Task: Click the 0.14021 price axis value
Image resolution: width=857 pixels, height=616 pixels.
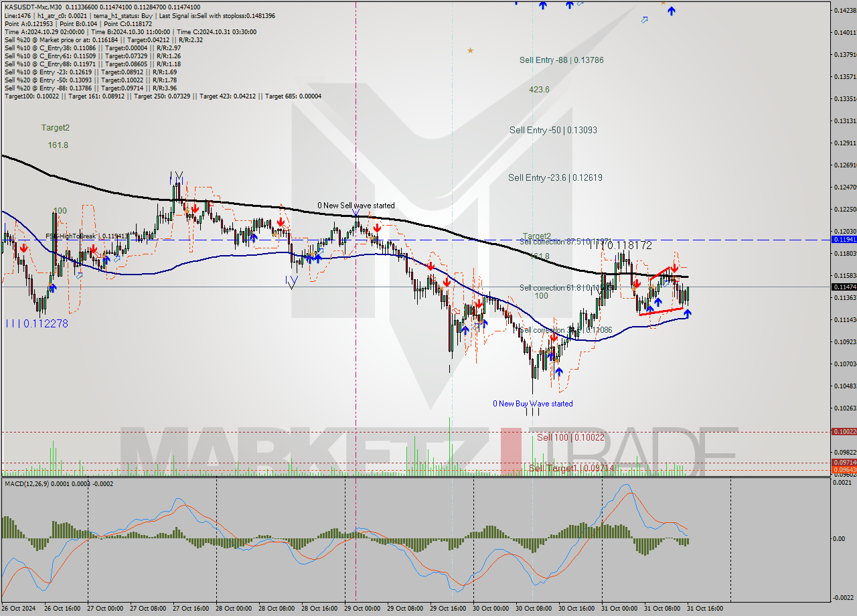Action: coord(844,32)
